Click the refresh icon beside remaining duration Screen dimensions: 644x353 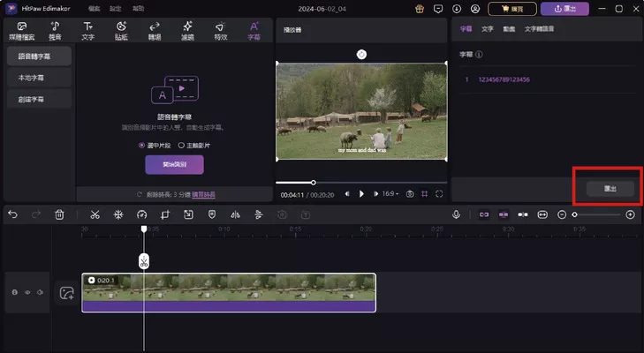pos(140,194)
